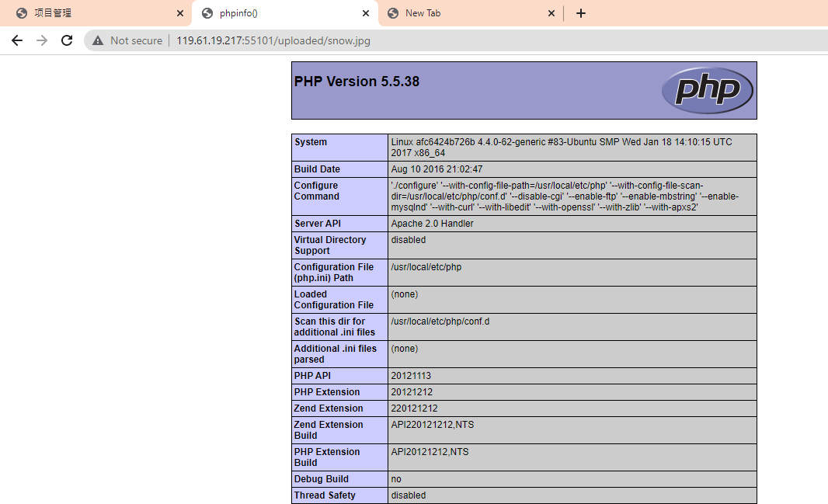Viewport: 828px width, 504px height.
Task: Select '/usr/local/etc/php' path value
Action: (x=426, y=267)
